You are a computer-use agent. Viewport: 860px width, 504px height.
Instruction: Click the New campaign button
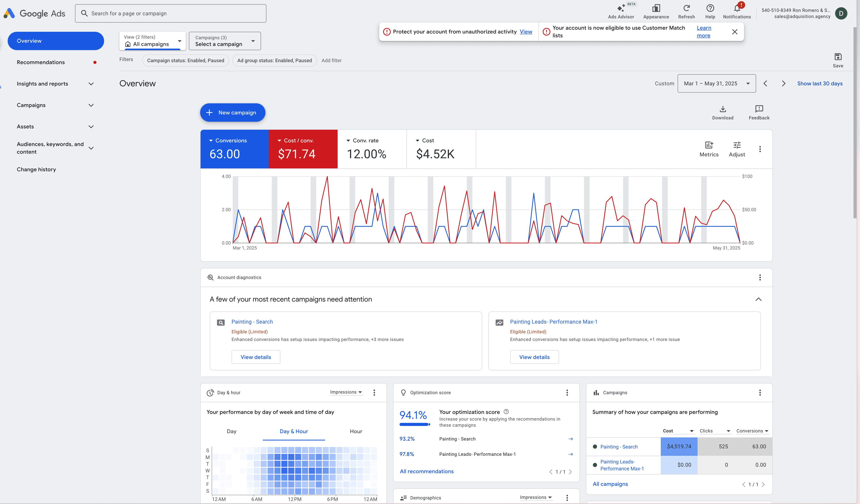(x=232, y=113)
